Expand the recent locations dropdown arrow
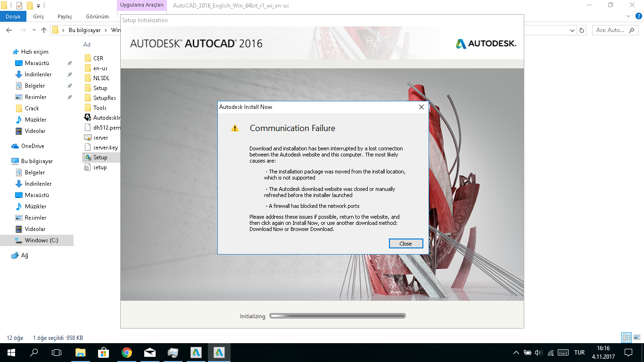The image size is (644, 362). pos(34,30)
